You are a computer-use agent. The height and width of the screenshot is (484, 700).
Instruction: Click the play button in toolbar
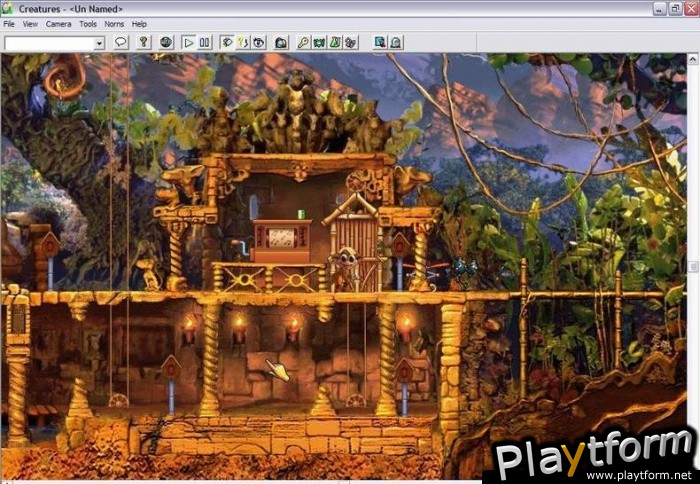click(x=189, y=42)
